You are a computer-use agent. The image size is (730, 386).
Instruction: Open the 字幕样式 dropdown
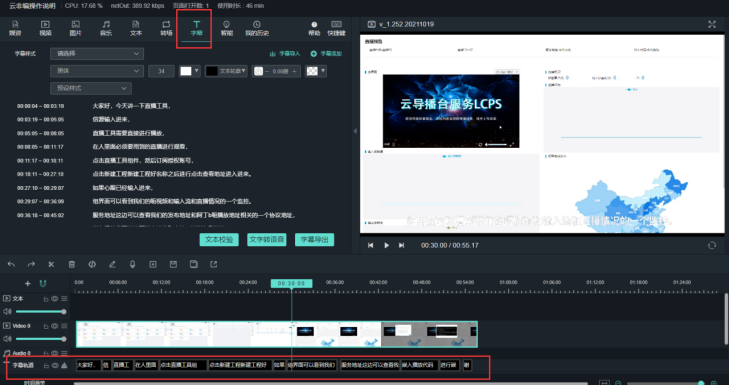pyautogui.click(x=97, y=54)
